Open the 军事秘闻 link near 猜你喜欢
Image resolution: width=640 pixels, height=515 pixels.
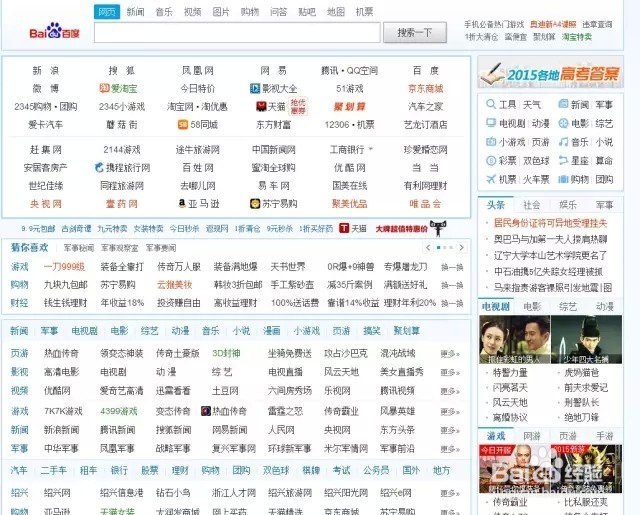79,248
